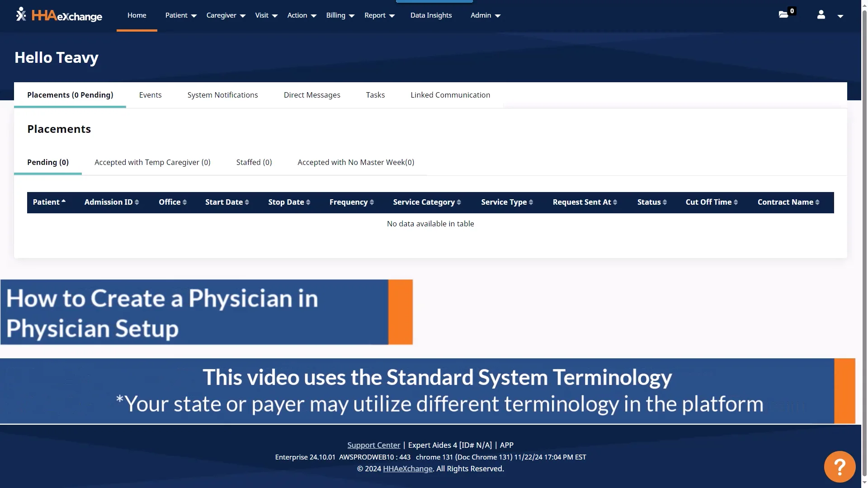Open the Staffed (0) tab

click(254, 162)
